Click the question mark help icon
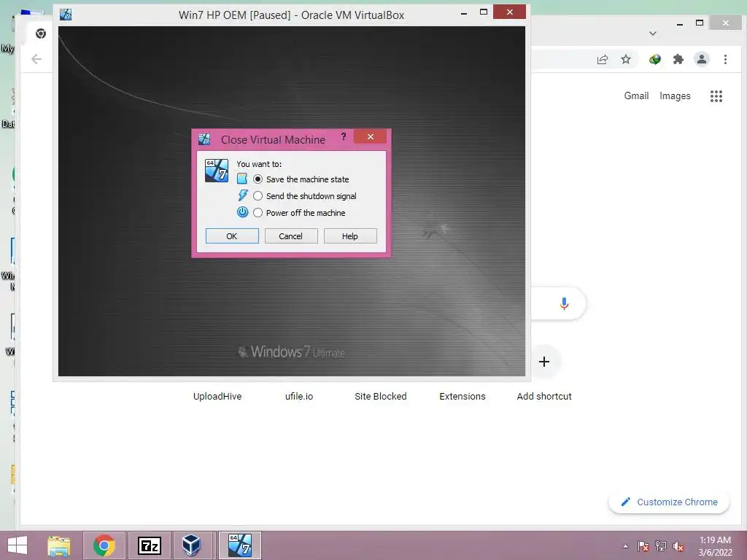The height and width of the screenshot is (560, 747). pyautogui.click(x=344, y=137)
